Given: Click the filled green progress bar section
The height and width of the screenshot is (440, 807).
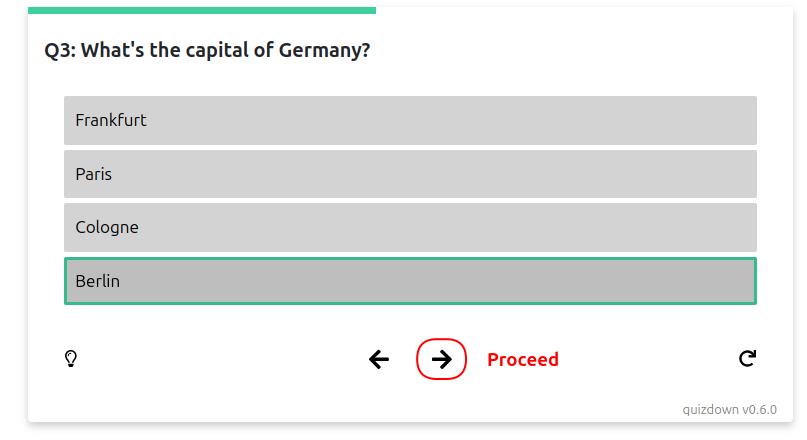Looking at the screenshot, I should coord(202,10).
